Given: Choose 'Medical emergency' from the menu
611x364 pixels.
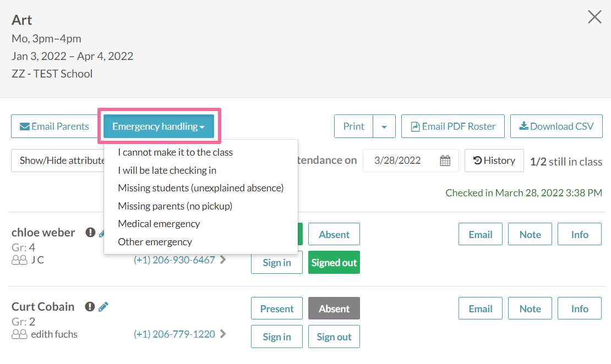Looking at the screenshot, I should pyautogui.click(x=159, y=224).
